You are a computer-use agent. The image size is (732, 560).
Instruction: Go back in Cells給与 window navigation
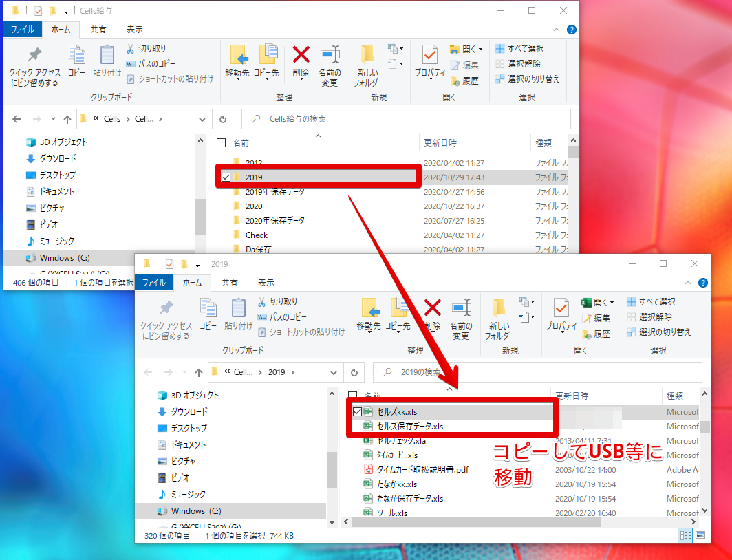(x=17, y=119)
